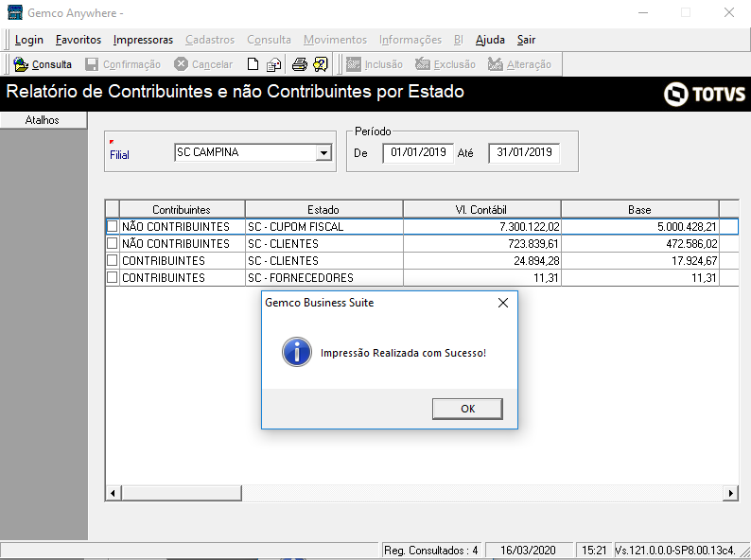
Task: Click the time 15:21 in status bar
Action: [594, 550]
